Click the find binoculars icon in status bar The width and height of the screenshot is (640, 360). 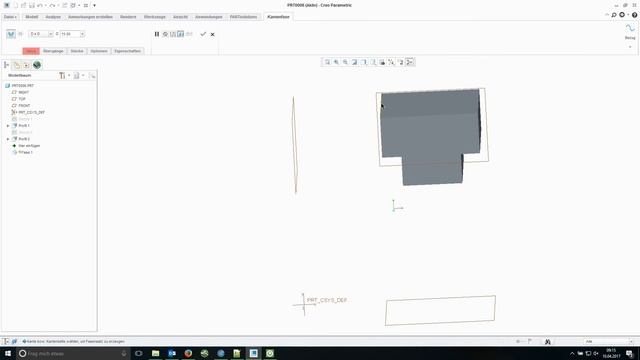[548, 341]
